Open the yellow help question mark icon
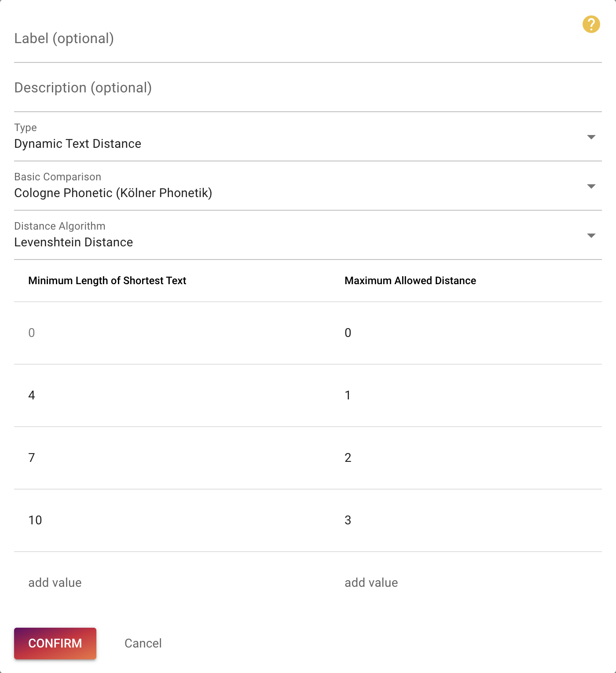Viewport: 616px width, 673px height. [x=591, y=24]
